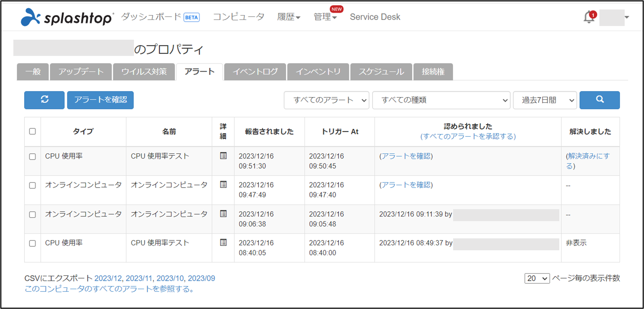This screenshot has height=309, width=644.
Task: Switch to the ウイルス対策 tab
Action: tap(144, 72)
